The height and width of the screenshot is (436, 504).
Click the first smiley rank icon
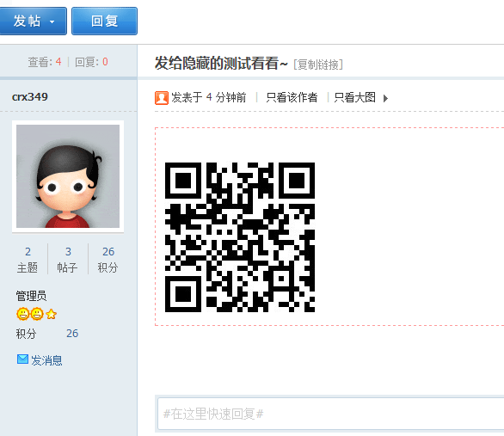point(23,314)
